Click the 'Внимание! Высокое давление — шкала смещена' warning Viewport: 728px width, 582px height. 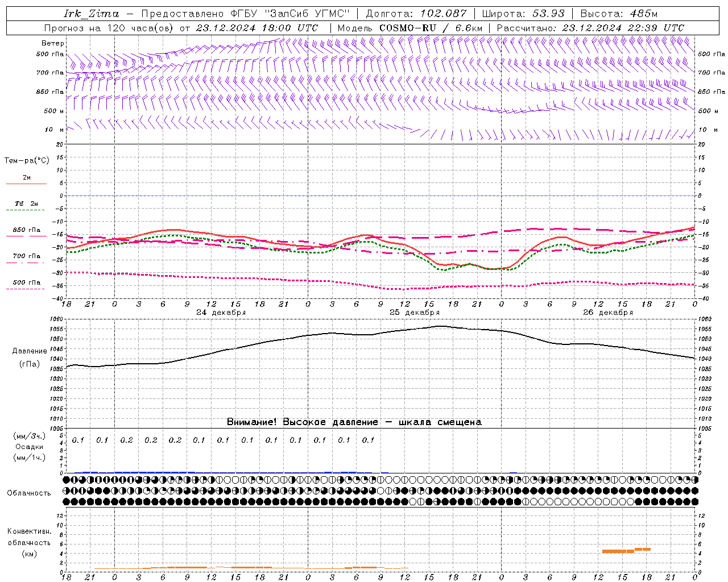click(354, 422)
